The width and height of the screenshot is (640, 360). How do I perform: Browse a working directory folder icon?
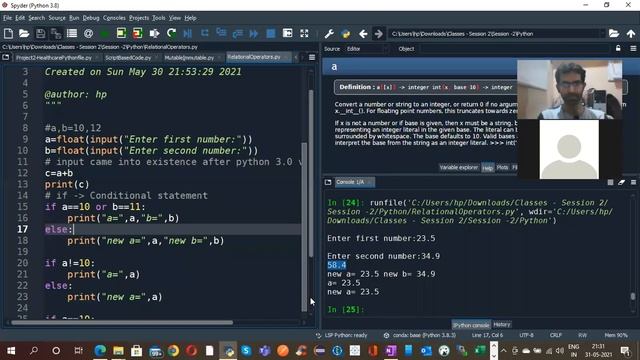pos(614,33)
